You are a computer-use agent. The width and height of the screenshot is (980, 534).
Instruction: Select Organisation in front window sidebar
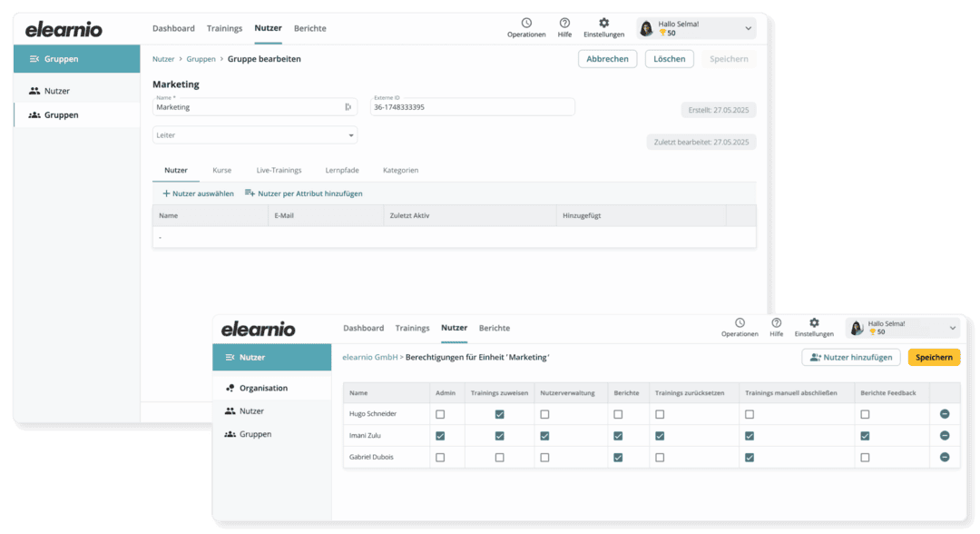[x=272, y=389]
